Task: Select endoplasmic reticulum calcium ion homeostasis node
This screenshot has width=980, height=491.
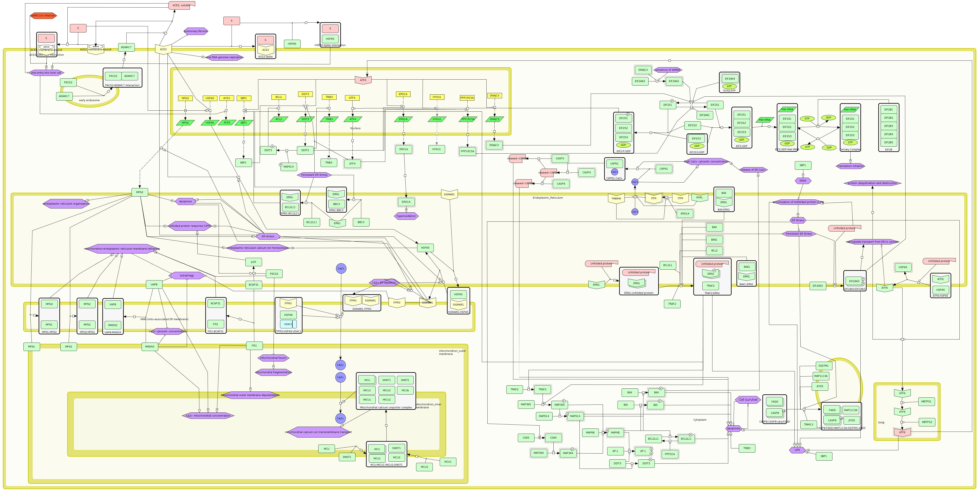Action: coord(257,248)
